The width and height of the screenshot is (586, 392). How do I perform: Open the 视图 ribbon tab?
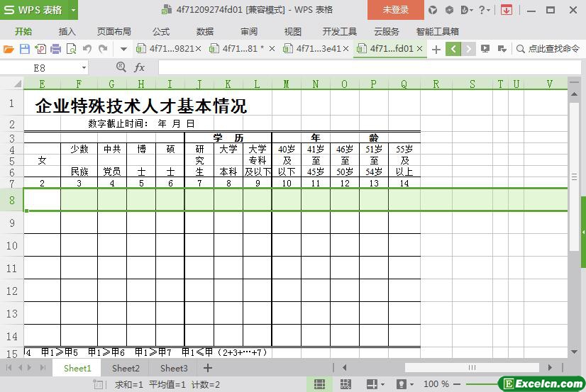tap(292, 32)
